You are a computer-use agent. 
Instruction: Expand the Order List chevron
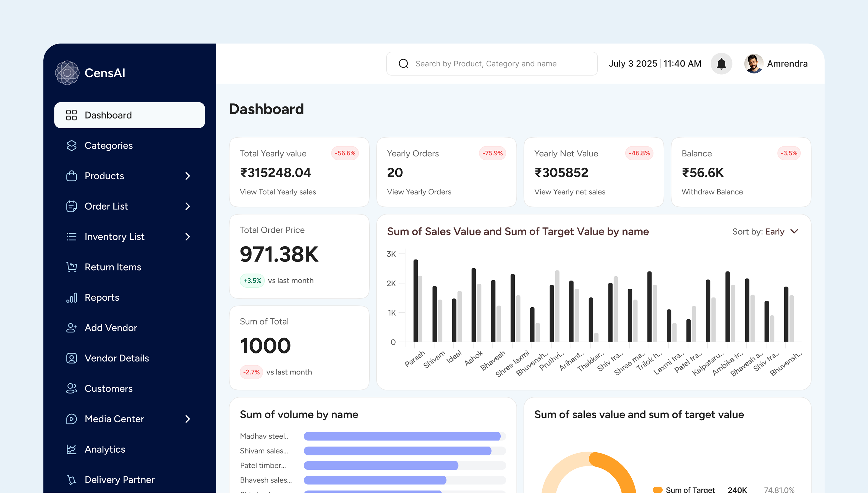(x=188, y=206)
